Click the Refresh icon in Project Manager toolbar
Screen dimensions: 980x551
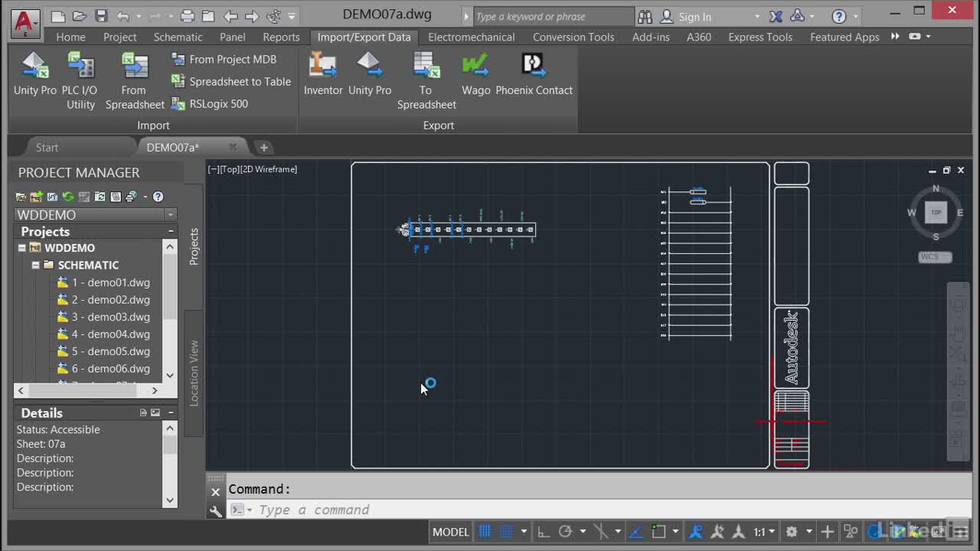(68, 197)
